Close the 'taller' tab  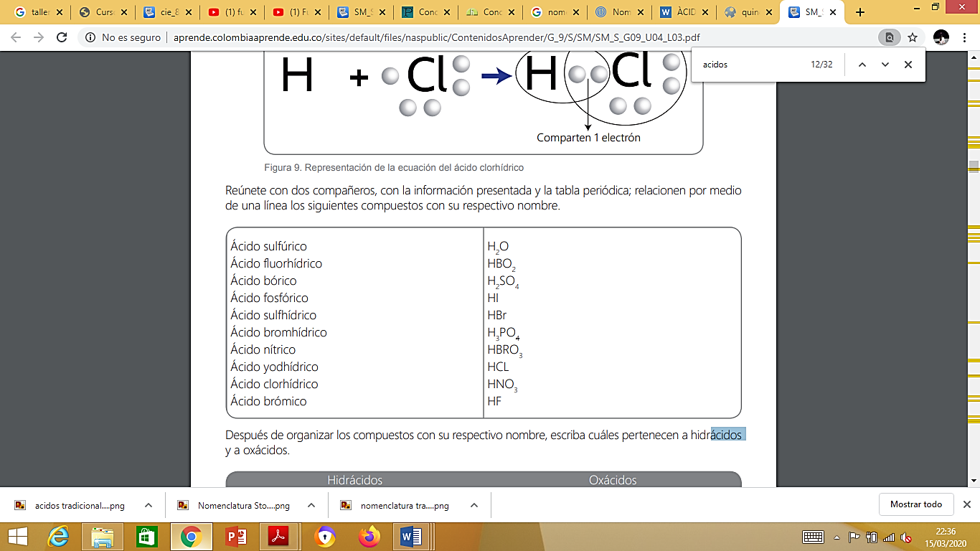pyautogui.click(x=59, y=12)
